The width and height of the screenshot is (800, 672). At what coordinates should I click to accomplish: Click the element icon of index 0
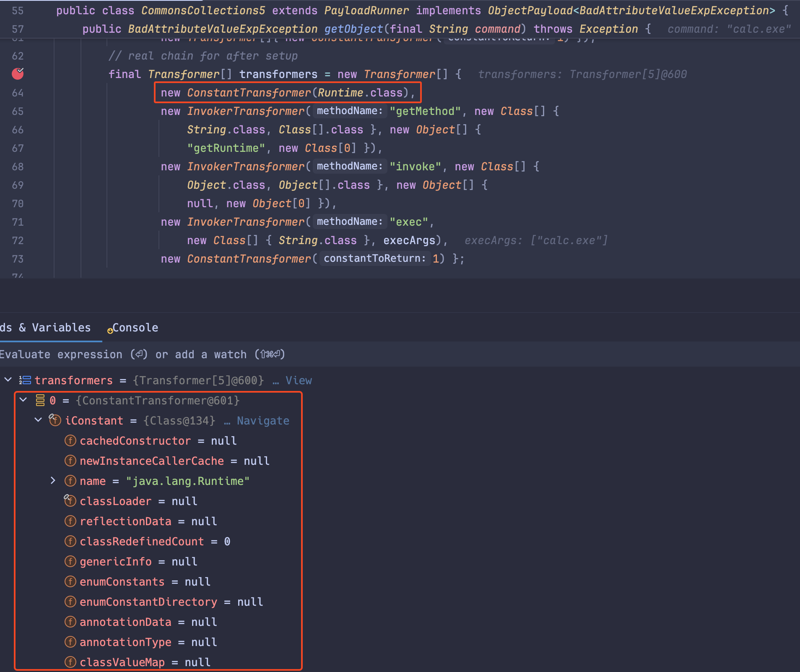point(40,401)
